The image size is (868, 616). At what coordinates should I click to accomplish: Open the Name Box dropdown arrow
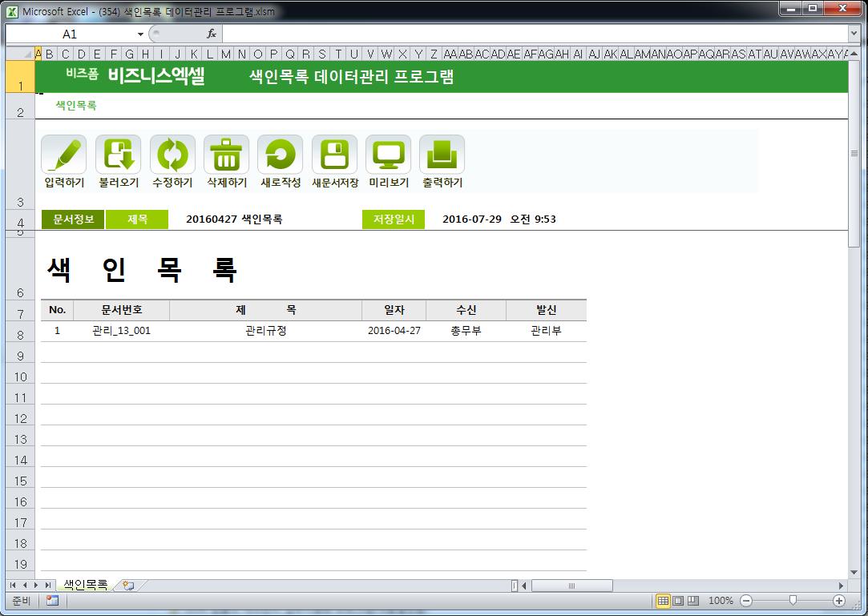click(140, 34)
